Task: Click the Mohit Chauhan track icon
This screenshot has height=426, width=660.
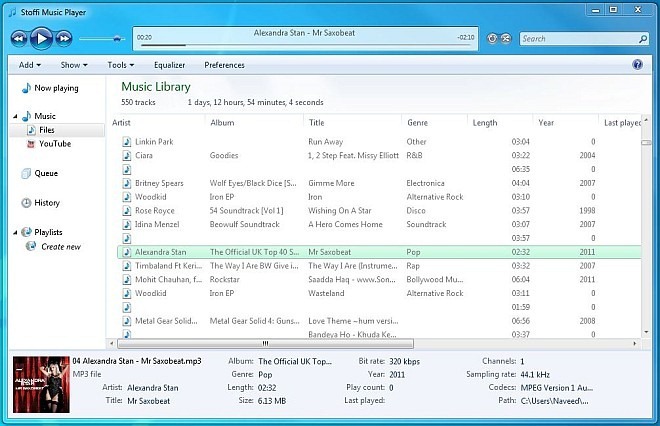Action: (x=127, y=280)
